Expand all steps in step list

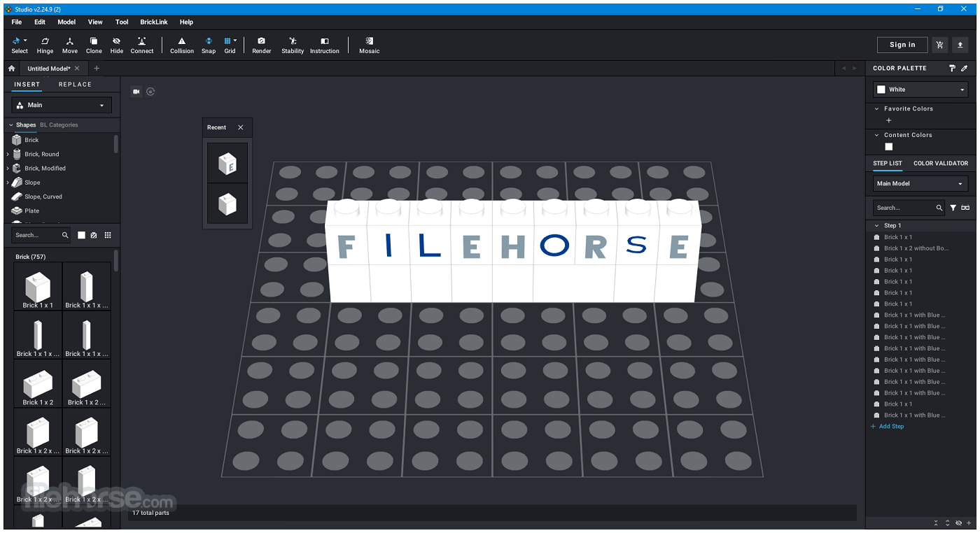point(947,523)
